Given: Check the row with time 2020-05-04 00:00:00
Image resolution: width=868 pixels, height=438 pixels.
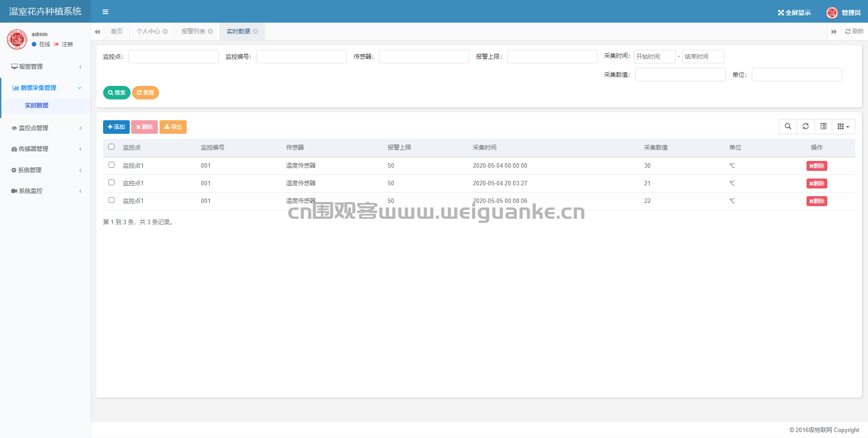Looking at the screenshot, I should pos(111,165).
